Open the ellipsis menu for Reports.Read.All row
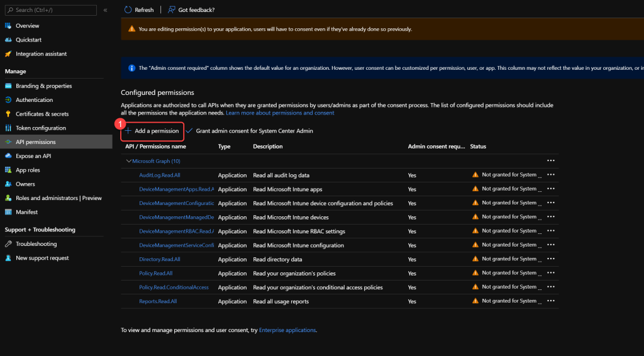The width and height of the screenshot is (644, 356). click(x=551, y=301)
